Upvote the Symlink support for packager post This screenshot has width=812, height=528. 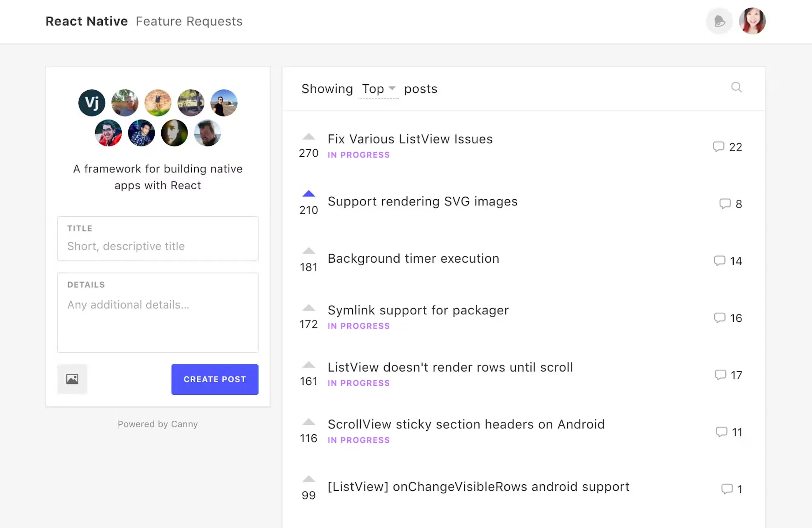[308, 308]
